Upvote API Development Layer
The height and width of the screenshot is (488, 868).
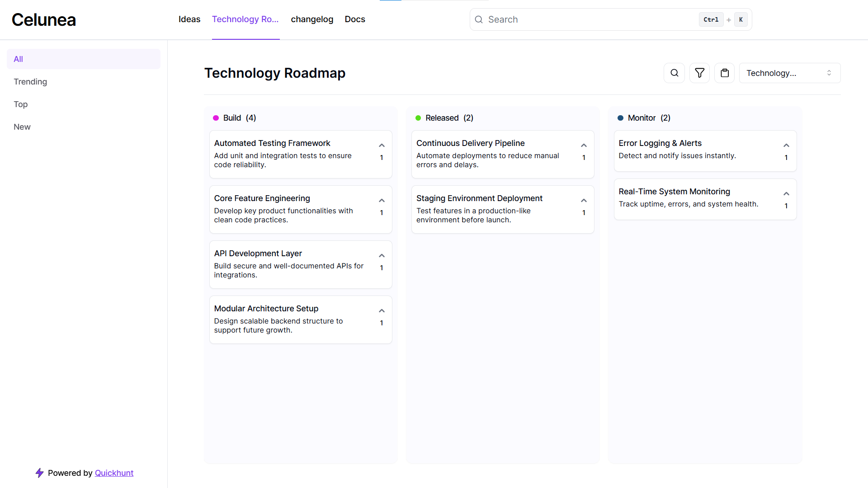point(382,256)
